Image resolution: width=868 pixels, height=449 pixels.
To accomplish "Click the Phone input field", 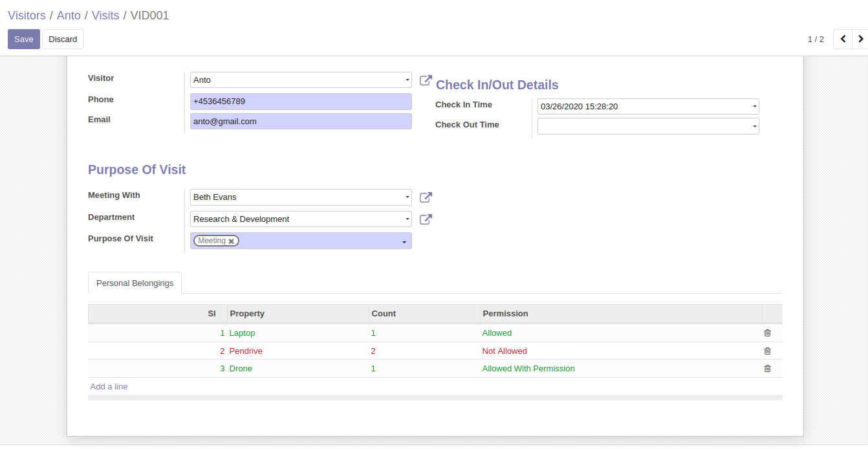I will point(301,102).
